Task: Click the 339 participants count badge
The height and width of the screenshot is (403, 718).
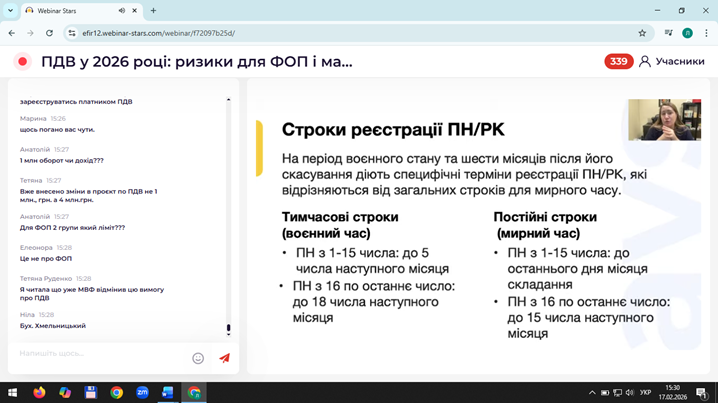Action: click(619, 61)
